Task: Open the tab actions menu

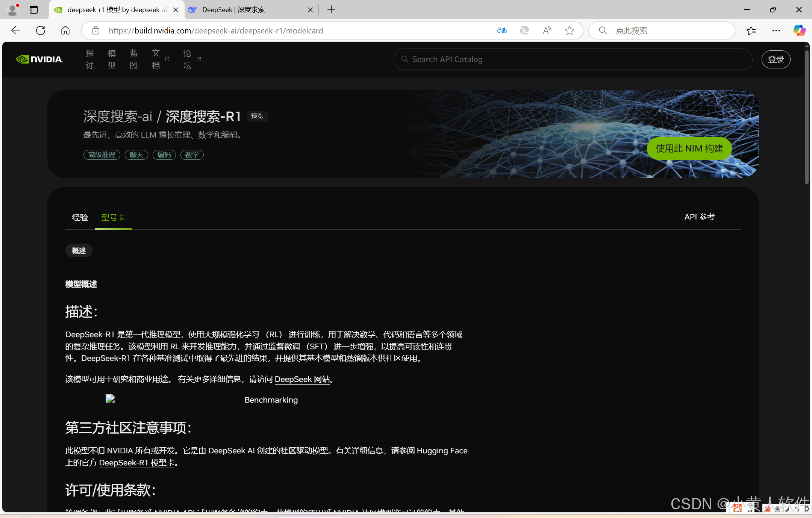Action: click(x=34, y=10)
